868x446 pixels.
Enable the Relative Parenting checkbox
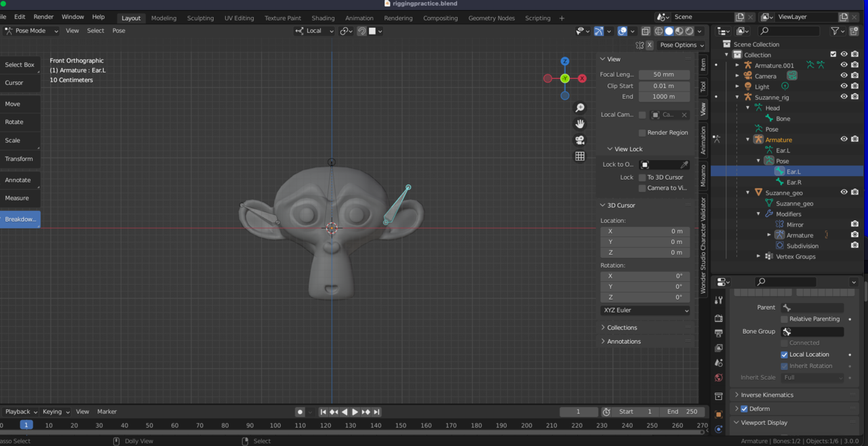coord(784,319)
